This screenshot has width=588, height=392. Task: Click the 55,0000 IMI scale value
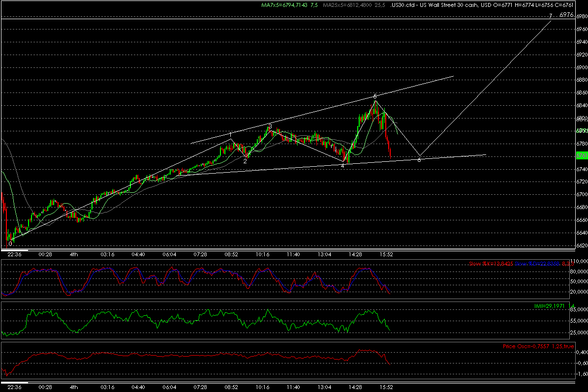coord(580,321)
